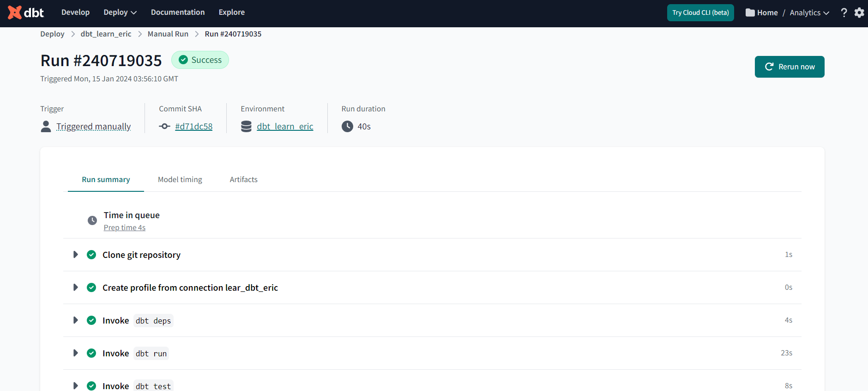
Task: Go to Deploy in the breadcrumb
Action: click(52, 34)
